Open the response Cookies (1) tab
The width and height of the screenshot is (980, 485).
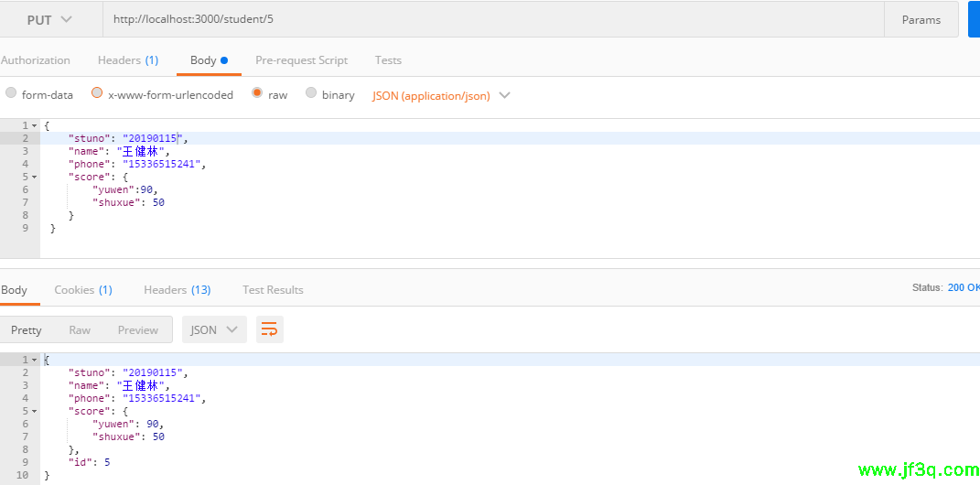[x=82, y=289]
